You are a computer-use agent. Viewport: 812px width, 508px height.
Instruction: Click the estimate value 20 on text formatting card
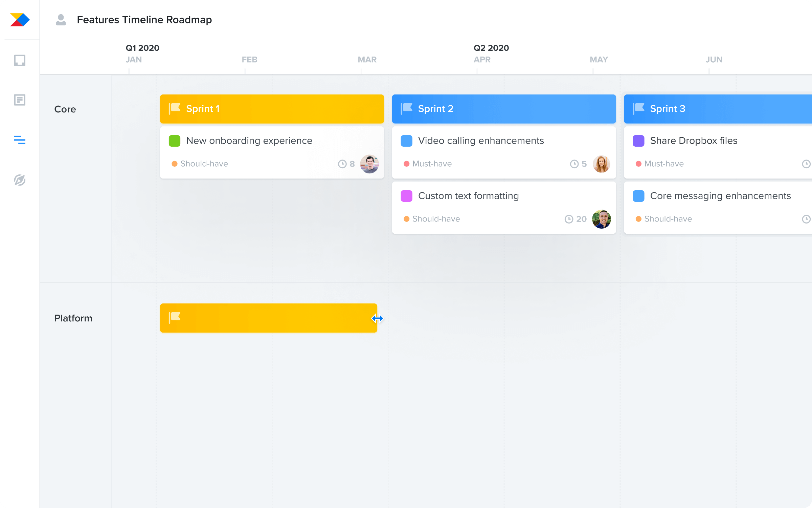click(x=581, y=219)
